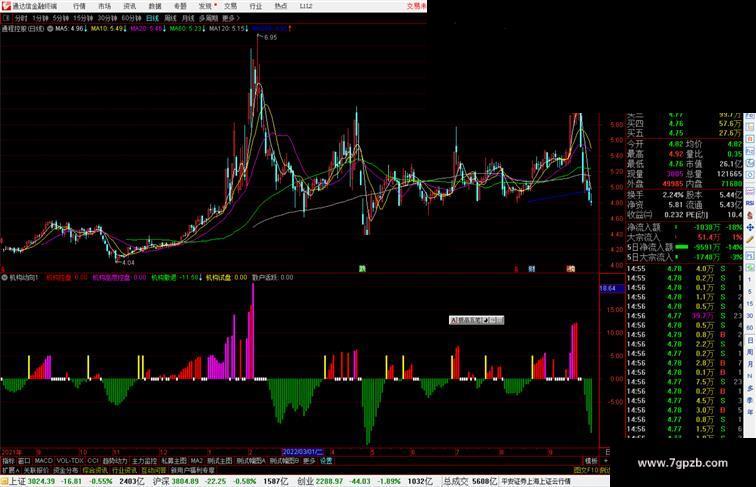This screenshot has width=756, height=487.
Task: Select the pencil drawing tool icon
Action: (x=750, y=239)
